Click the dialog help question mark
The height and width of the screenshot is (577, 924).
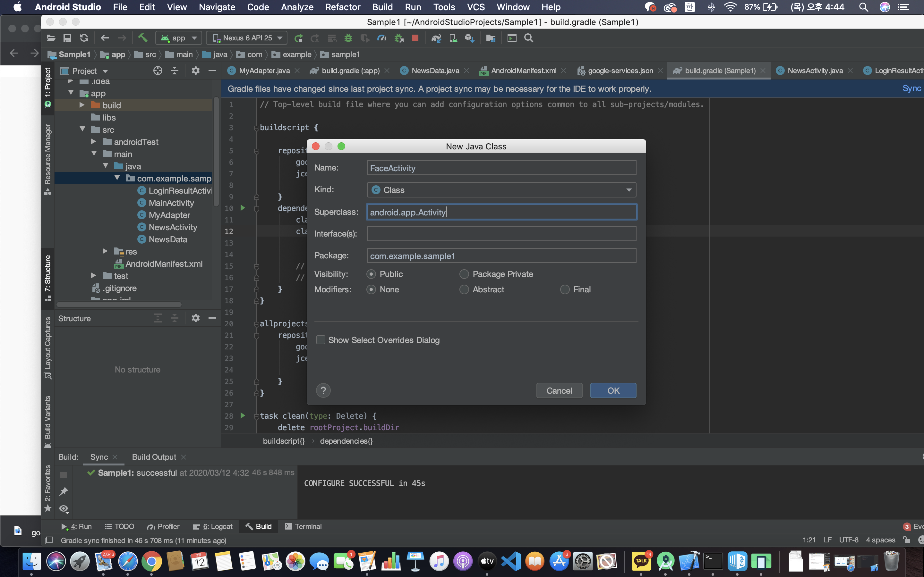tap(323, 390)
